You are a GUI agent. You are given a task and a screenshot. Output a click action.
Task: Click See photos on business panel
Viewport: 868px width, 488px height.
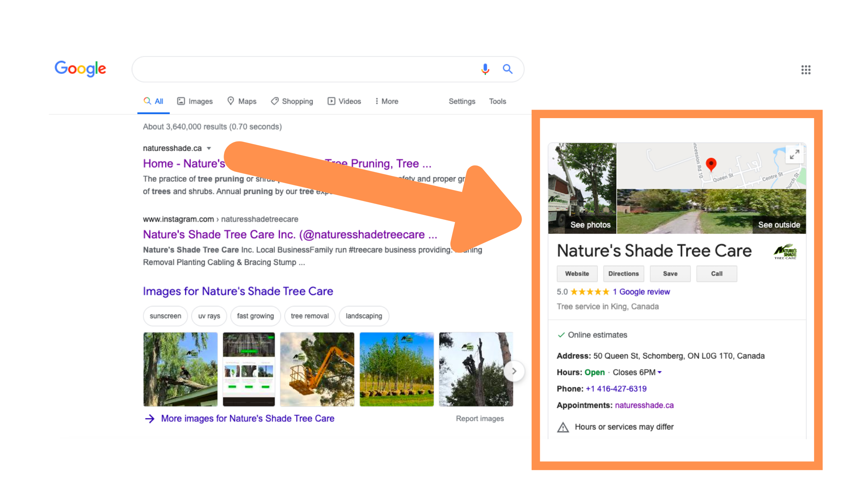(x=582, y=188)
